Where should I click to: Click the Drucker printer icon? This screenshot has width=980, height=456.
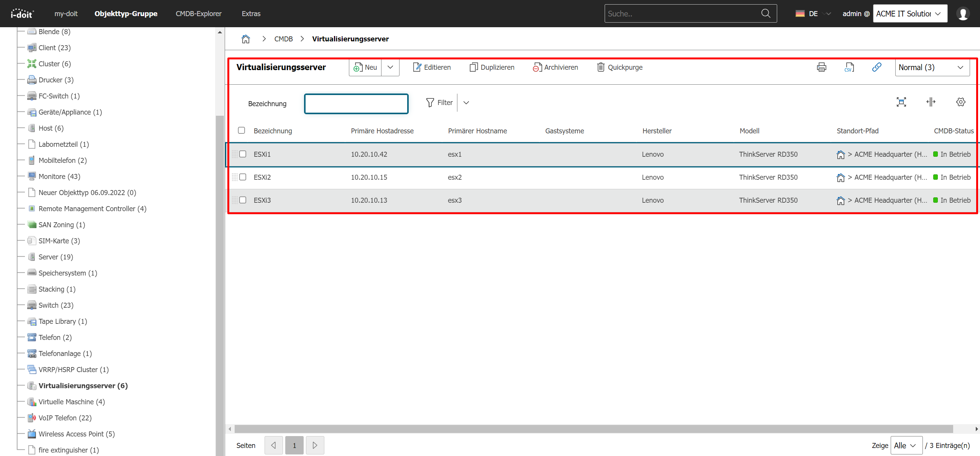tap(32, 80)
